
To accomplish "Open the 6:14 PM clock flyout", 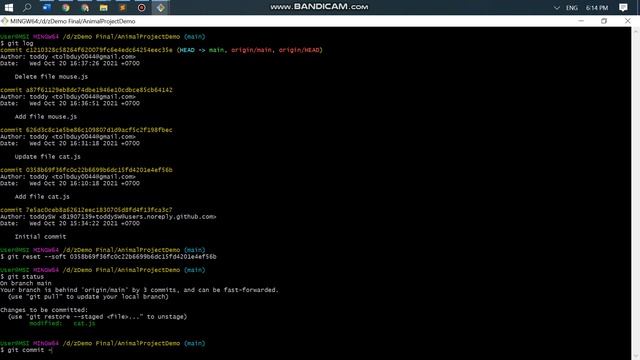I will pyautogui.click(x=597, y=8).
